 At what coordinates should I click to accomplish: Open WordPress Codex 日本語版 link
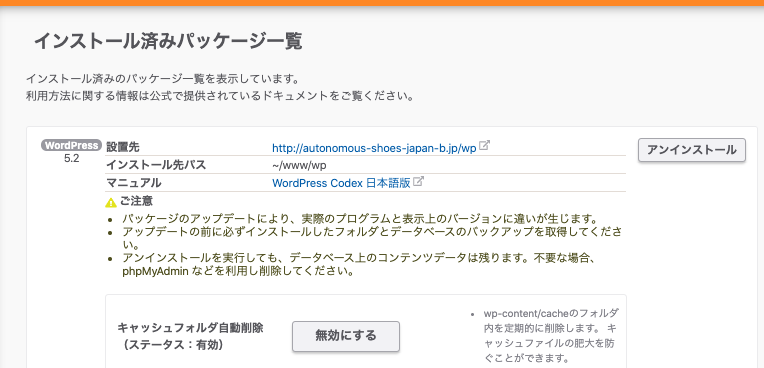[341, 183]
